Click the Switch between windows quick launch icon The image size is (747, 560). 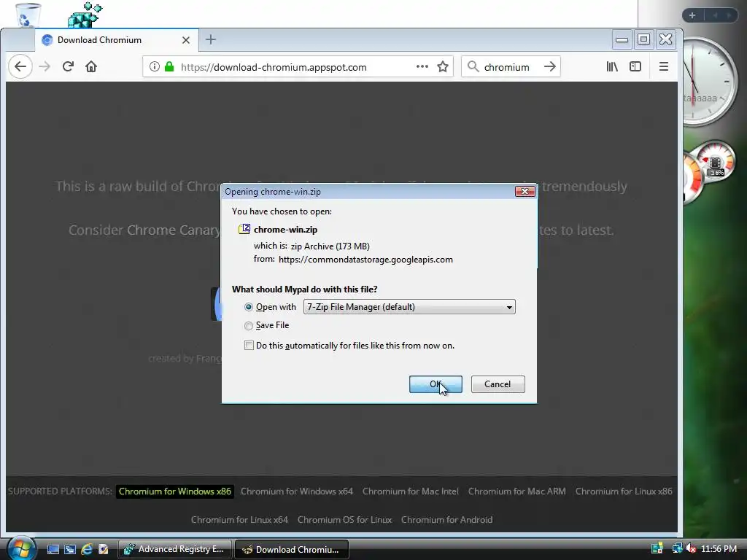(69, 550)
